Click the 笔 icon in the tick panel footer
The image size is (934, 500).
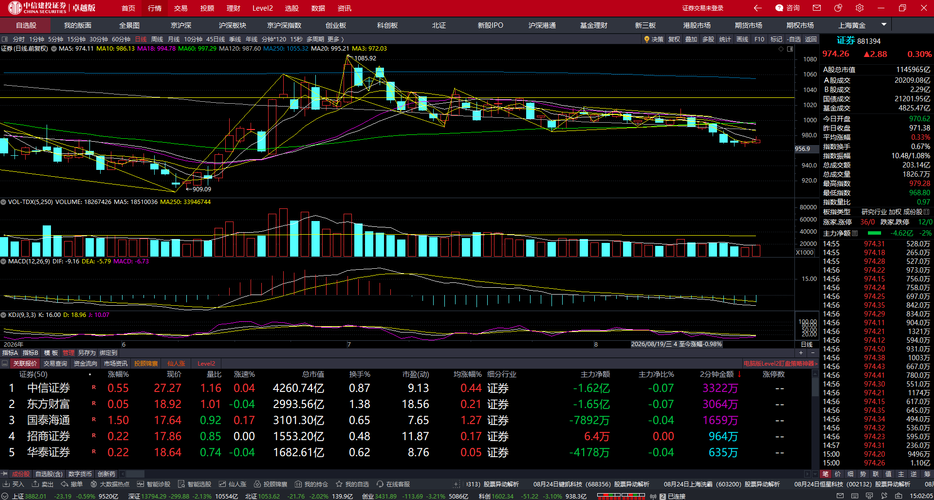(825, 474)
